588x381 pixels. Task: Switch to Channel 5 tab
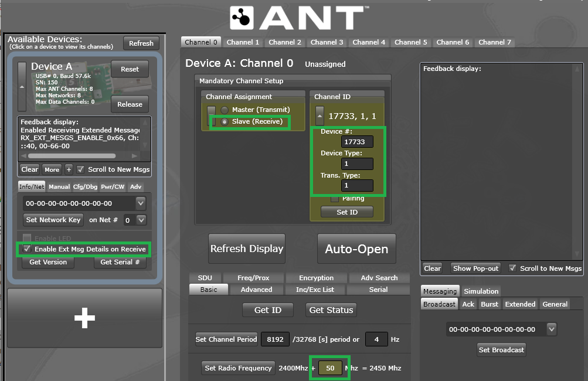click(x=410, y=42)
